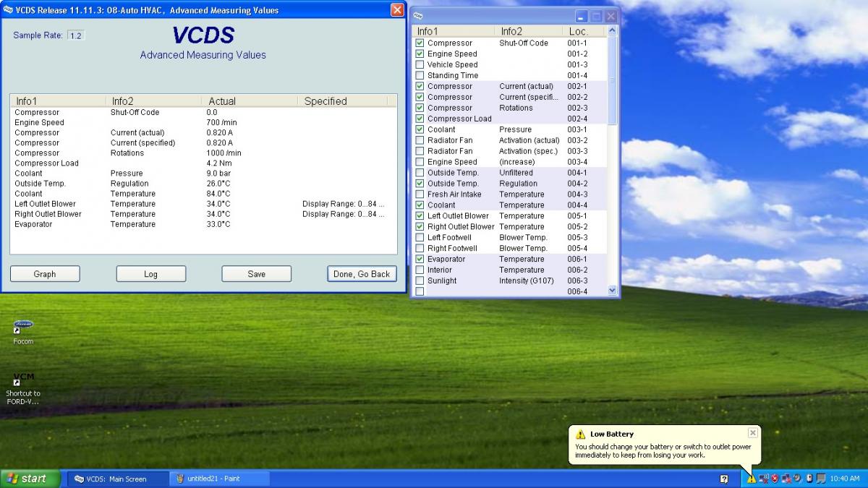
Task: Select the Coolant Temperature value 84.0°C
Action: pos(218,194)
